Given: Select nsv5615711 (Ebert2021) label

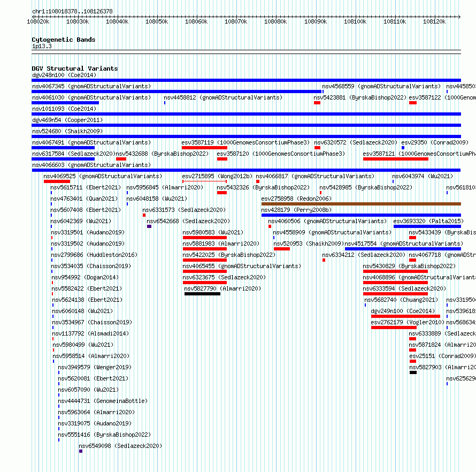Looking at the screenshot, I should tap(86, 187).
